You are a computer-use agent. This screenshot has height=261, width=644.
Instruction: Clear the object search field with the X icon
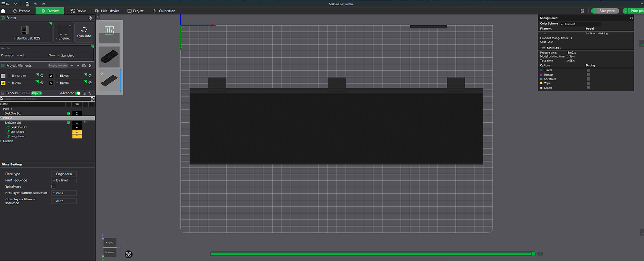click(x=92, y=99)
